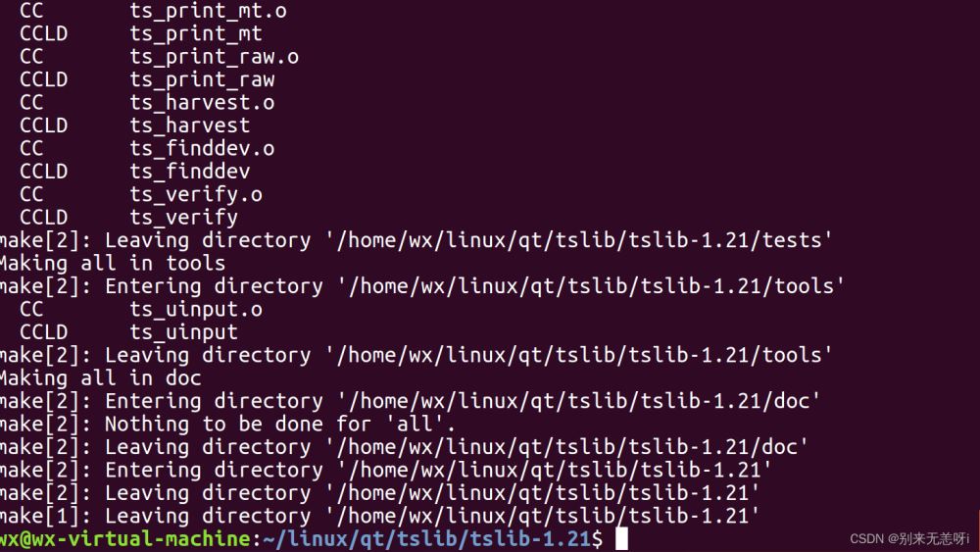Viewport: 980px width, 552px height.
Task: Click the 'Making all in tools' line
Action: click(112, 263)
